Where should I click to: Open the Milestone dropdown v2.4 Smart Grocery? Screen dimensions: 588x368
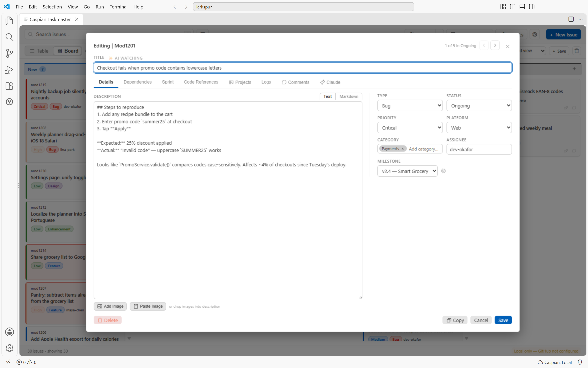coord(408,171)
